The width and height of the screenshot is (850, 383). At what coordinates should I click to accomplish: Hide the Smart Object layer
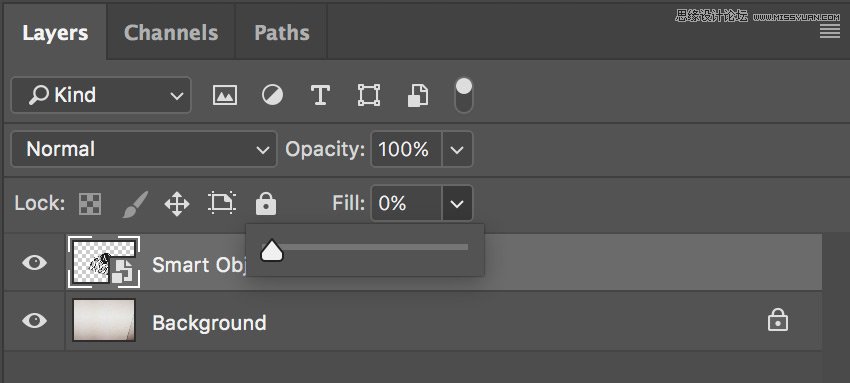[x=35, y=263]
